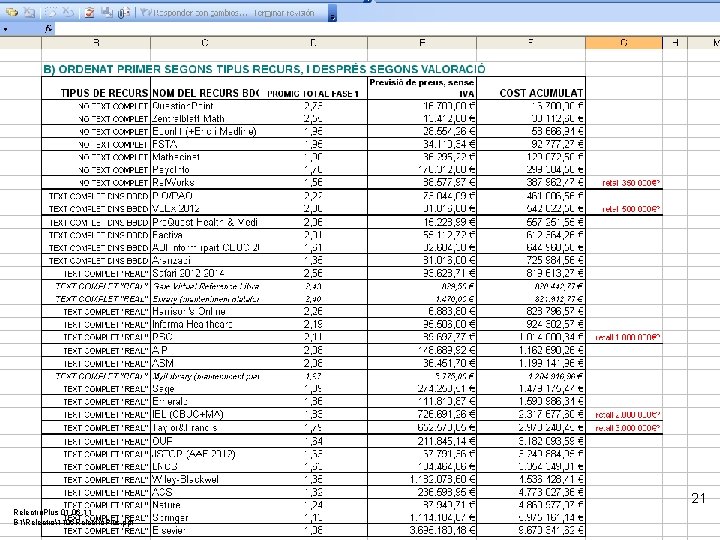Click the red checkmark task icon in the toolbar

pyautogui.click(x=89, y=12)
